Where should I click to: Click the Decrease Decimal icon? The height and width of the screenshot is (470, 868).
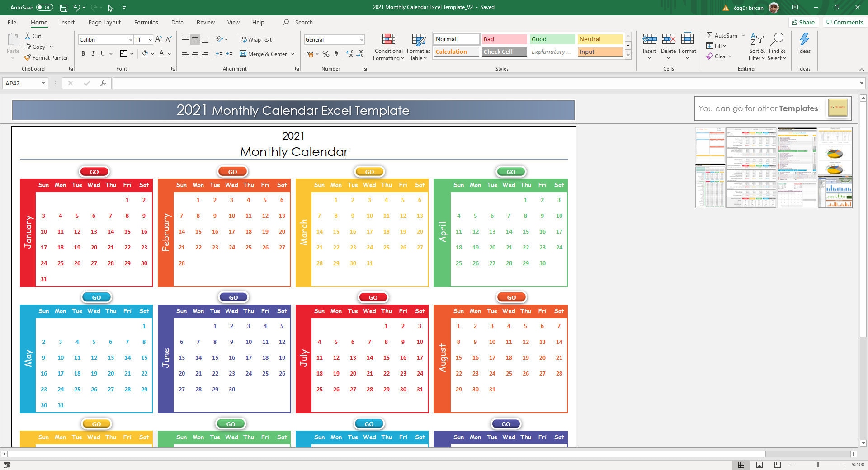360,54
